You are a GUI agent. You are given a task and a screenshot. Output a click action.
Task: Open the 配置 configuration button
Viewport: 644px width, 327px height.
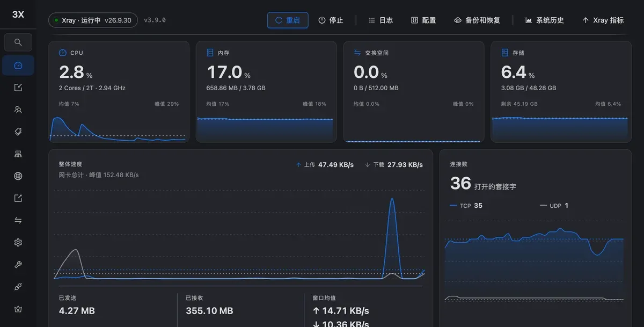tap(423, 20)
